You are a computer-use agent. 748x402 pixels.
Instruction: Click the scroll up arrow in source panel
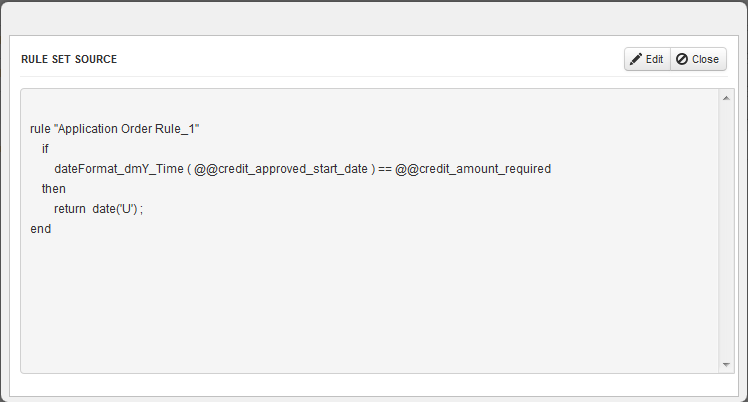(x=725, y=98)
